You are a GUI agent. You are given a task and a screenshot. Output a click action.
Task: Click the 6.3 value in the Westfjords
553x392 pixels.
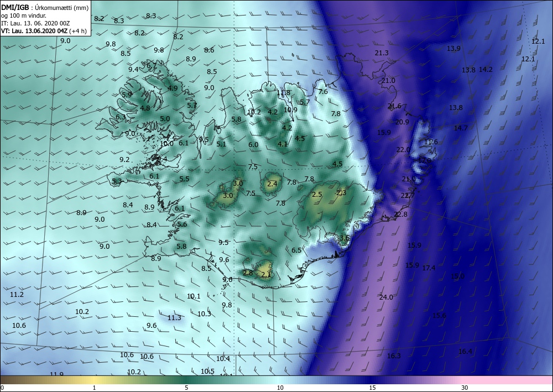(121, 117)
